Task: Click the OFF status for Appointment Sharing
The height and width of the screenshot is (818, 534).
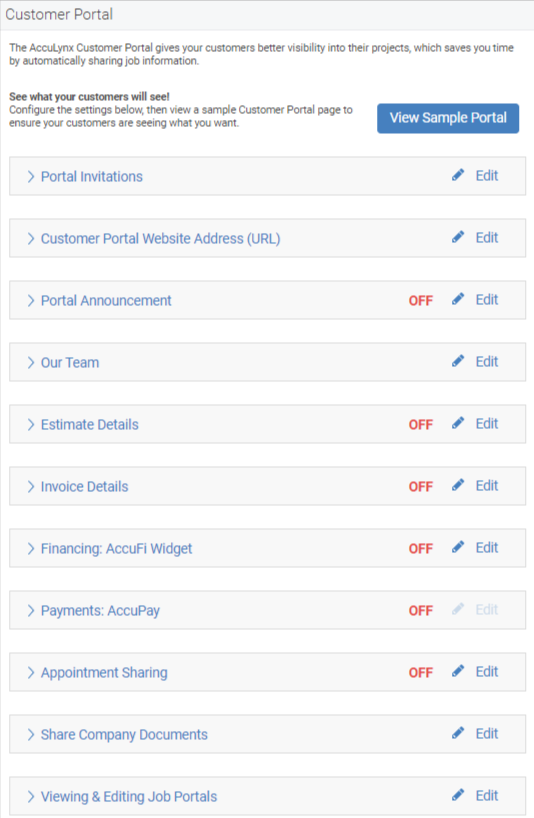Action: point(421,672)
